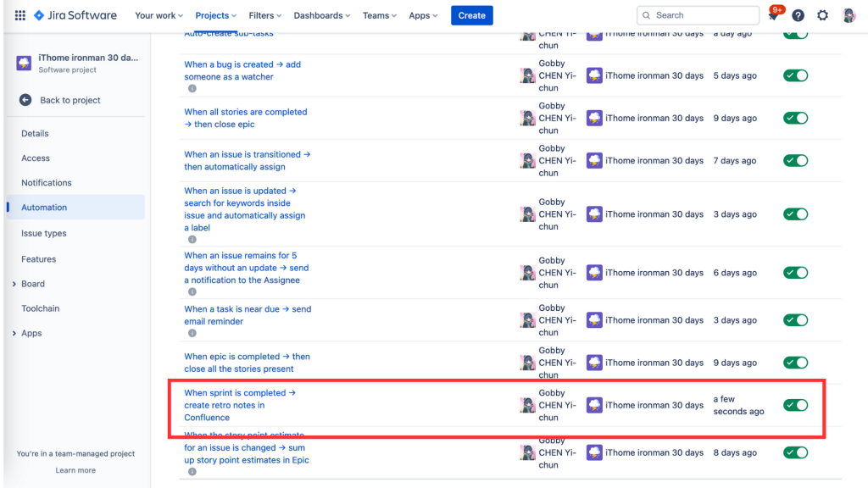Disable sprint completed retro notes rule
The height and width of the screenshot is (488, 868).
(795, 405)
